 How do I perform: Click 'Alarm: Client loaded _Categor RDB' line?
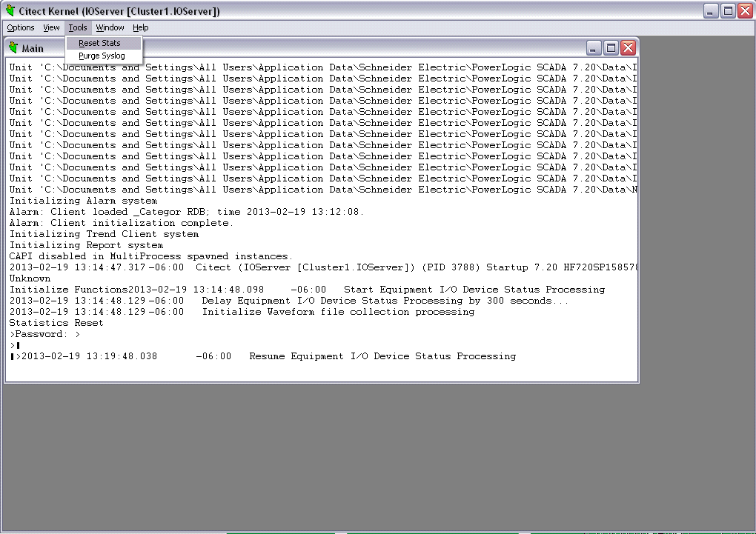point(187,212)
